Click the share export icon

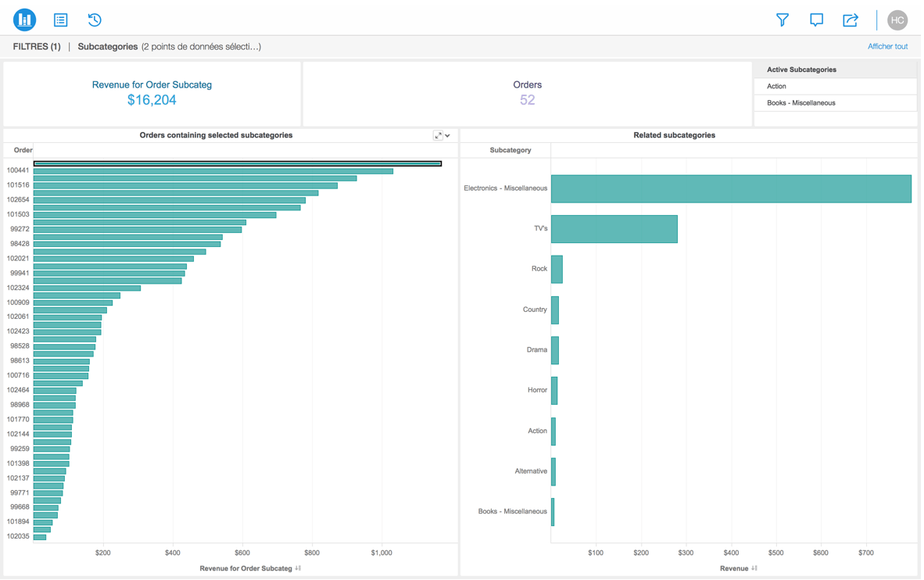[851, 20]
